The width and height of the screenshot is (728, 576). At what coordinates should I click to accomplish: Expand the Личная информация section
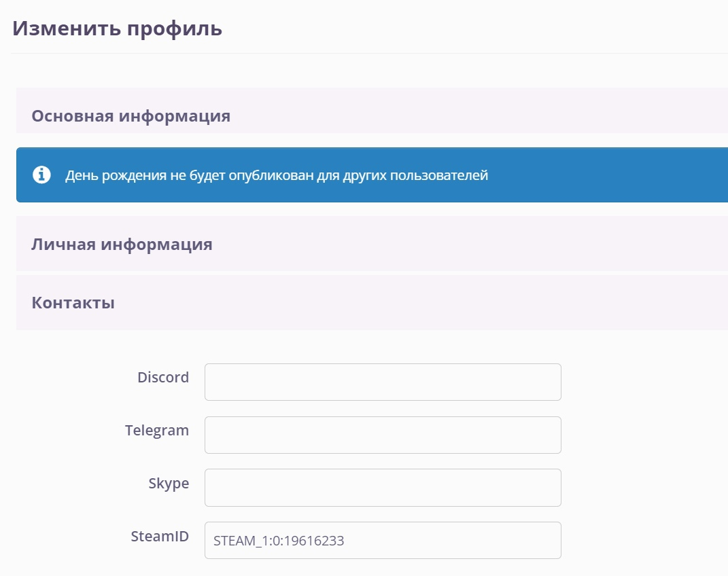pyautogui.click(x=122, y=245)
